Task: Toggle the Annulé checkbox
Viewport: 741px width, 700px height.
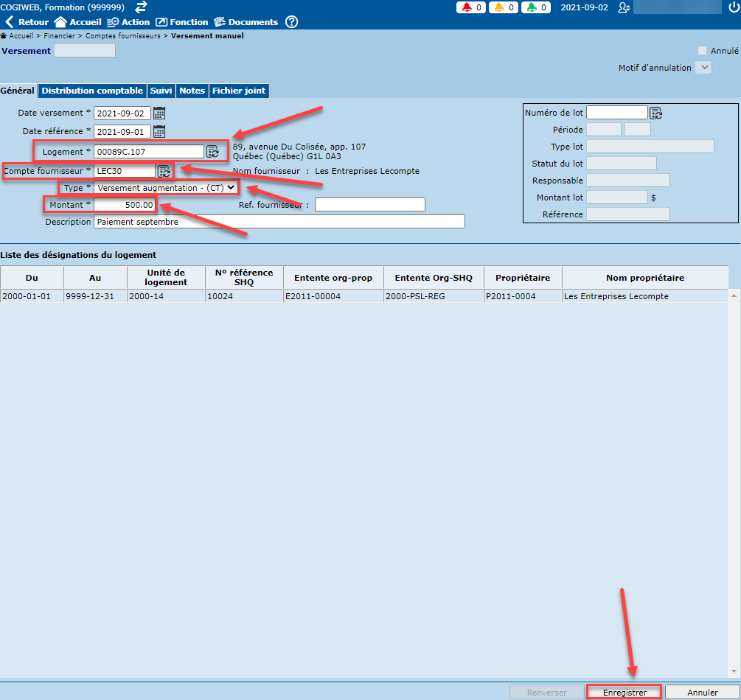Action: (702, 51)
